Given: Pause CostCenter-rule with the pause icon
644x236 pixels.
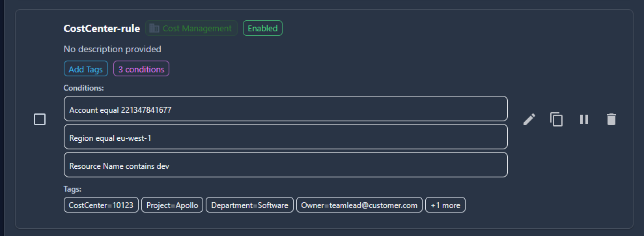Looking at the screenshot, I should pos(584,120).
